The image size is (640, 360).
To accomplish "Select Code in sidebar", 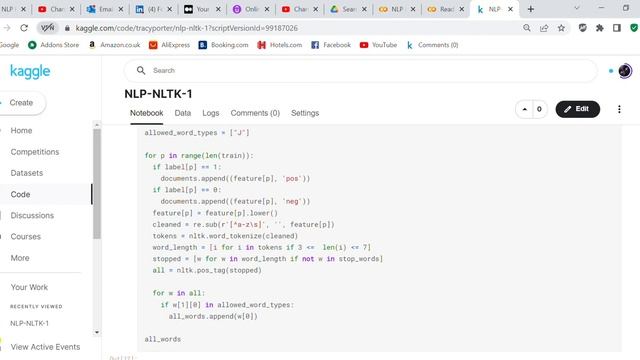I will 20,194.
